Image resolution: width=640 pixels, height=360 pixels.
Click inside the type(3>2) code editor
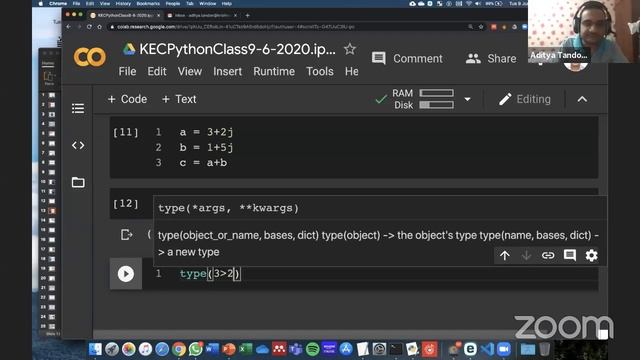(x=370, y=273)
